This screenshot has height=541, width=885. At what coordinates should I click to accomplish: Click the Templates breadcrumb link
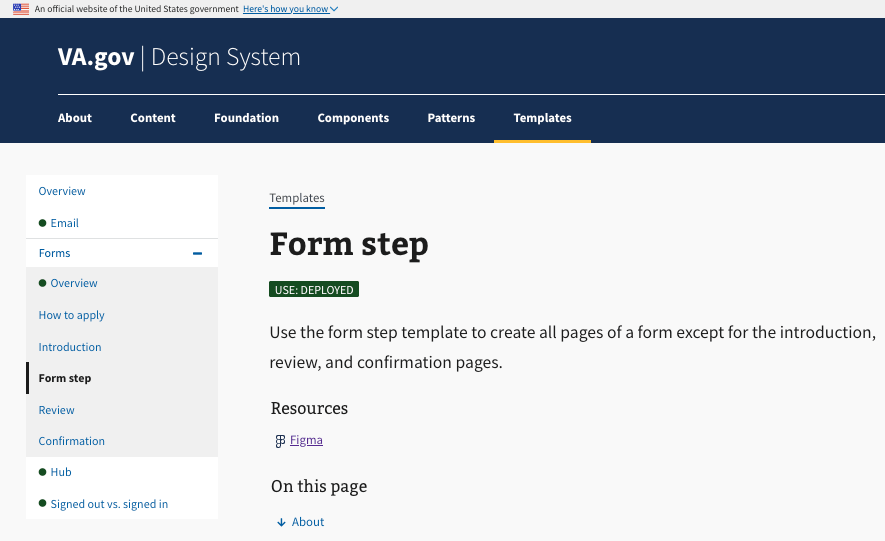[x=297, y=198]
